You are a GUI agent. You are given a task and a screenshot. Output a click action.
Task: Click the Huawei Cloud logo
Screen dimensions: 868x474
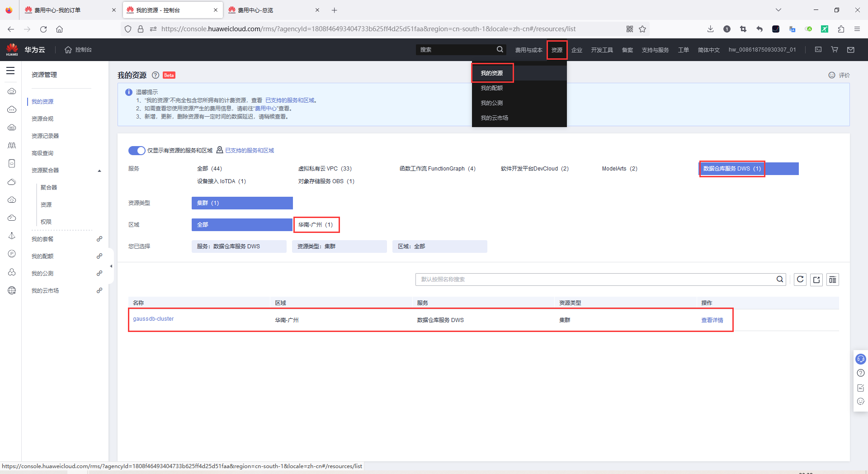click(x=12, y=50)
